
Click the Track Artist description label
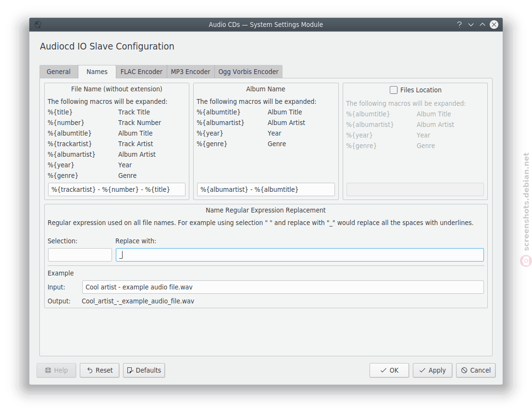pos(136,144)
